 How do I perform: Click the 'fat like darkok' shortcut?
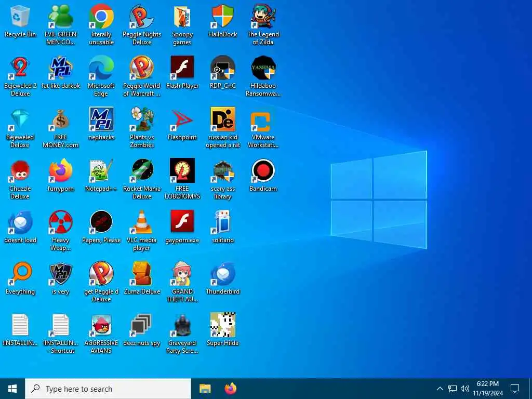coord(60,68)
